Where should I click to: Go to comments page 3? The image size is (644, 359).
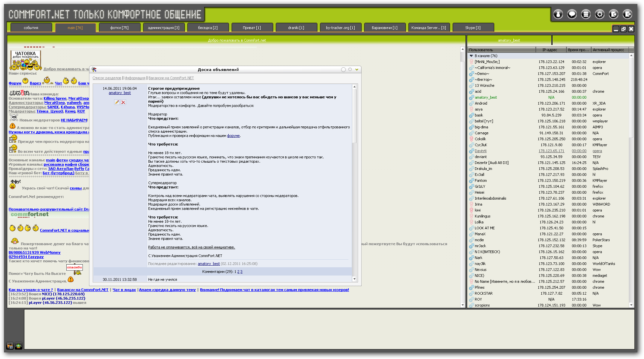[x=241, y=272]
